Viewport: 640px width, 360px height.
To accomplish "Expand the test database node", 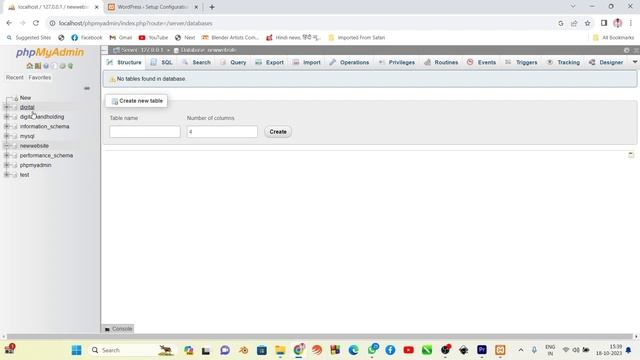I will [x=6, y=175].
